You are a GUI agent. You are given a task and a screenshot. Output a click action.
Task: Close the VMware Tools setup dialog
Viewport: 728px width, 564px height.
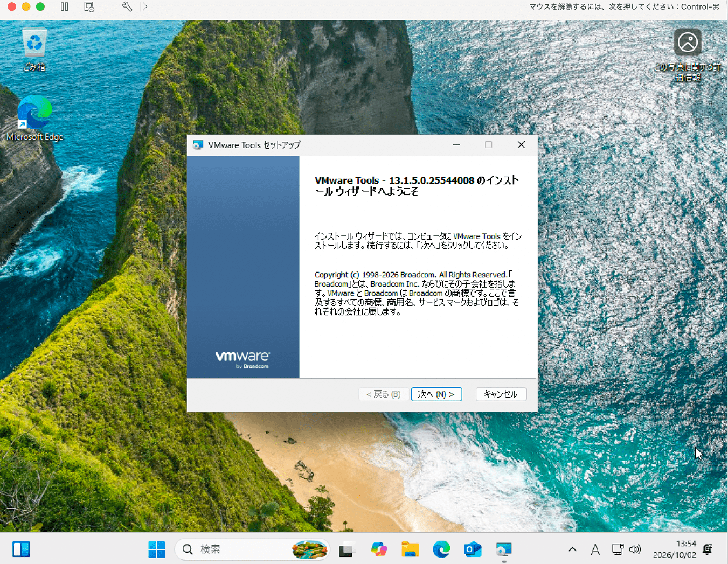[x=521, y=145]
